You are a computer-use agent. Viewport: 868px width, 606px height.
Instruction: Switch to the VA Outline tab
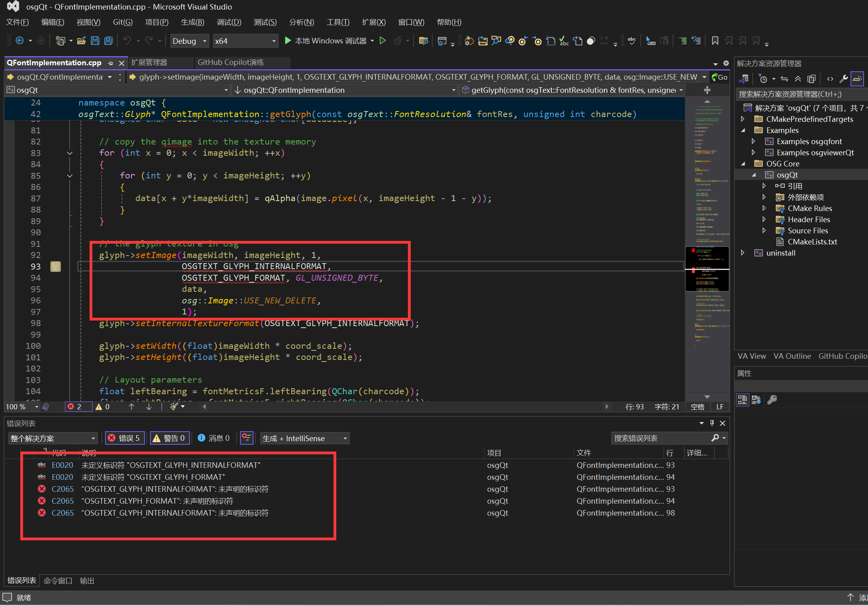click(x=792, y=356)
